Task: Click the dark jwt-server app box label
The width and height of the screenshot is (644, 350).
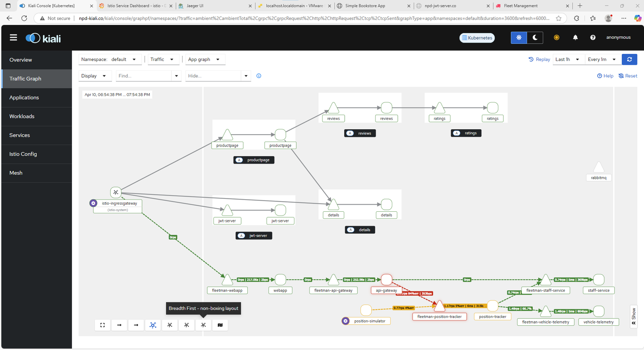Action: click(254, 236)
